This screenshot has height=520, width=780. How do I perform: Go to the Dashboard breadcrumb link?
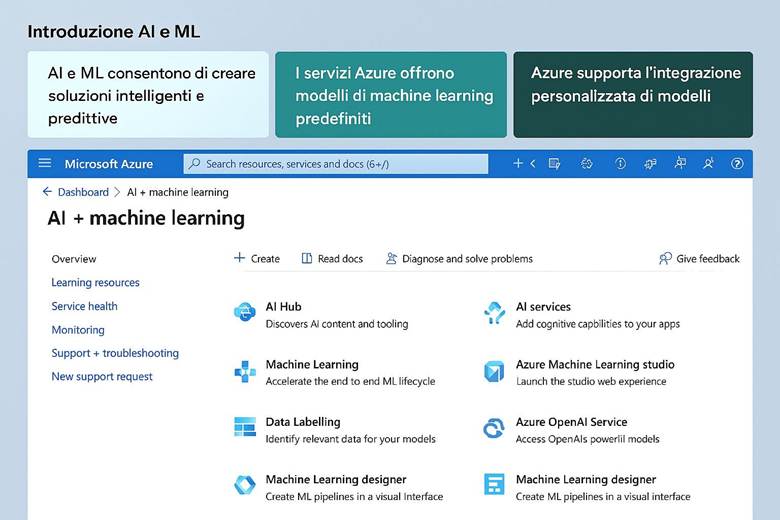tap(83, 192)
